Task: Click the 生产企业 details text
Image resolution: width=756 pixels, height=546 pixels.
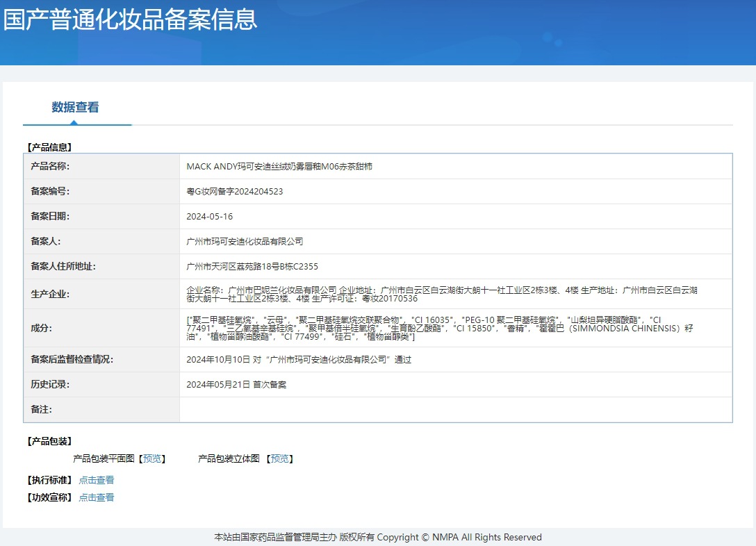Action: point(442,294)
